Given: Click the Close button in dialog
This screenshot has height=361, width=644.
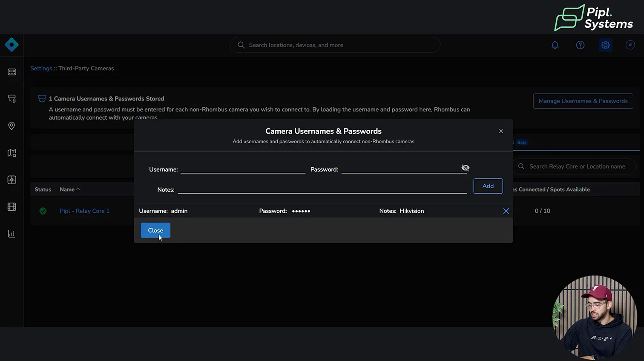Looking at the screenshot, I should coord(155,230).
